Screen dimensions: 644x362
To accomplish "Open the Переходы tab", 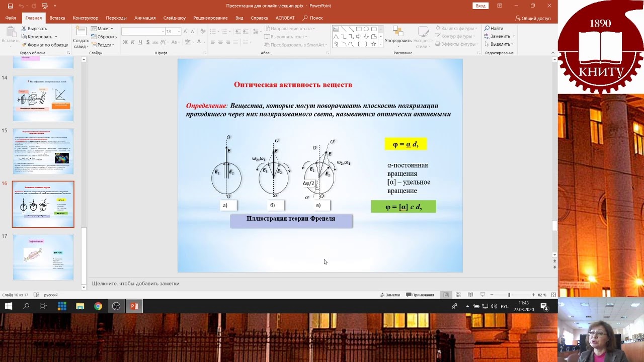I will [x=116, y=18].
